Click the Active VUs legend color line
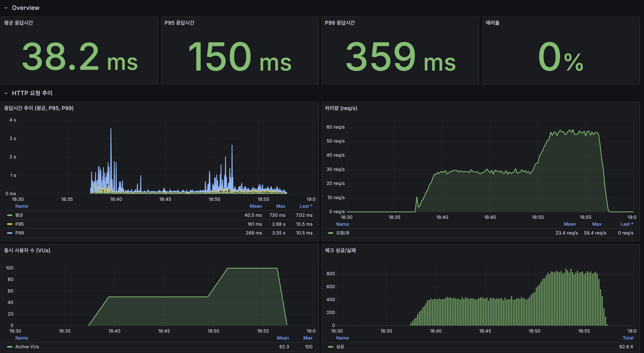 [10, 347]
